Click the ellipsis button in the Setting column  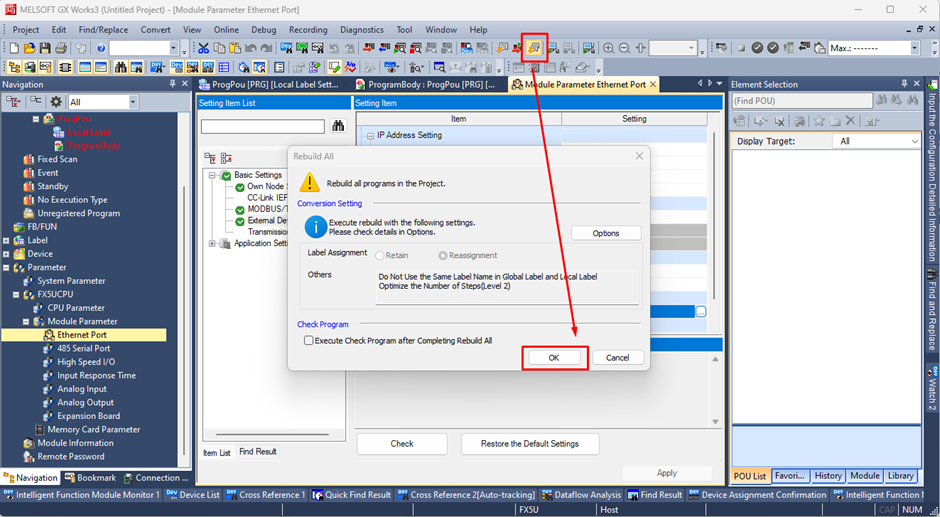701,312
